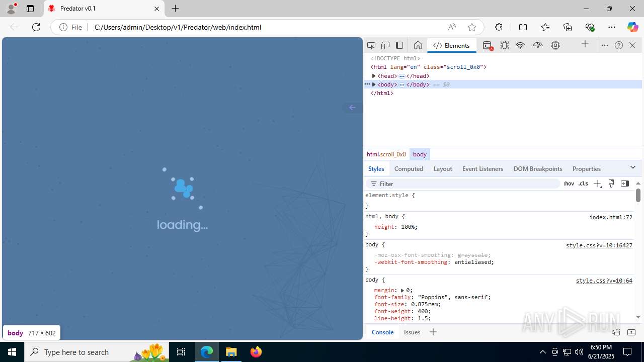This screenshot has width=644, height=362.
Task: Click the element.style rule block
Action: coord(498,200)
